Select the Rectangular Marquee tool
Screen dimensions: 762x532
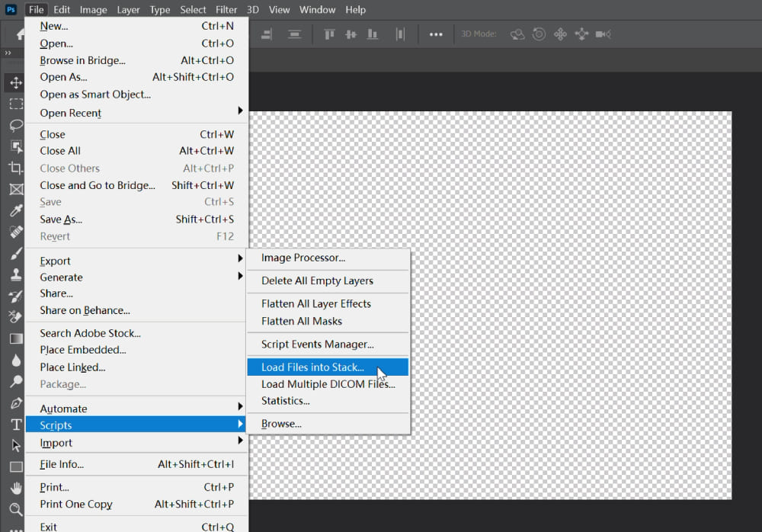16,104
